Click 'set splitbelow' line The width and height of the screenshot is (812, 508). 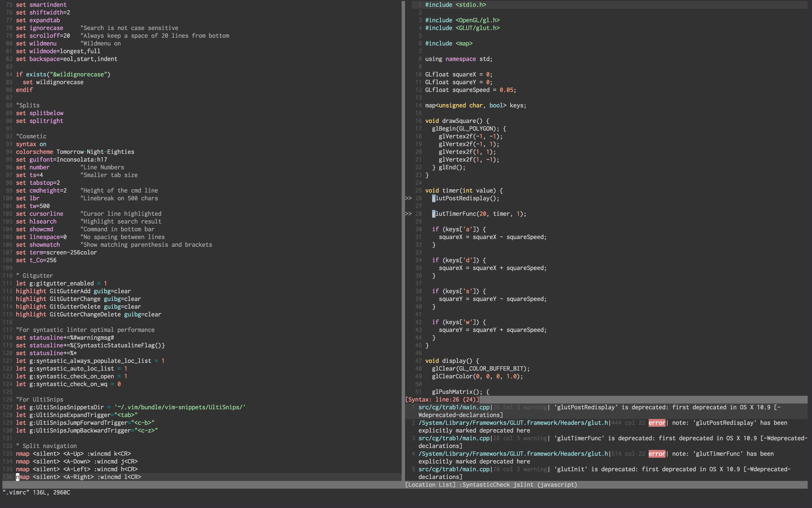pyautogui.click(x=40, y=113)
